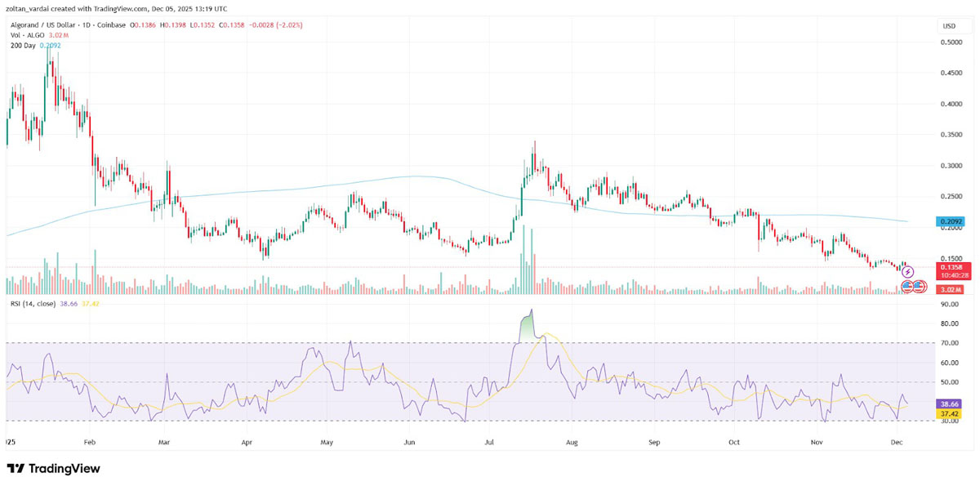Click the TradingView logo at bottom left
Viewport: 980px width, 486px height.
click(x=53, y=469)
